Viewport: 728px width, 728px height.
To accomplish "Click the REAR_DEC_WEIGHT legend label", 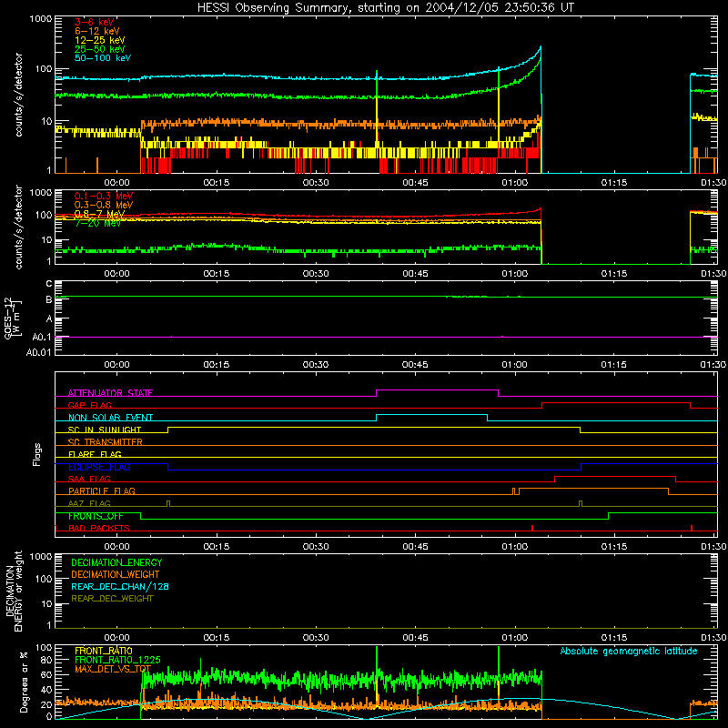I will 112,599.
